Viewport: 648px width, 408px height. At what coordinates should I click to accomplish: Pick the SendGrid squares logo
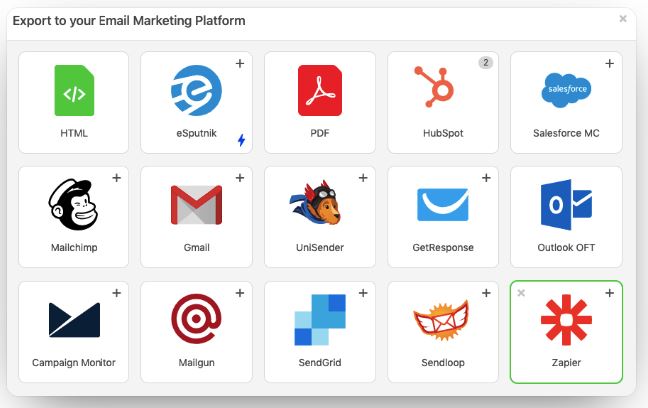coord(320,320)
